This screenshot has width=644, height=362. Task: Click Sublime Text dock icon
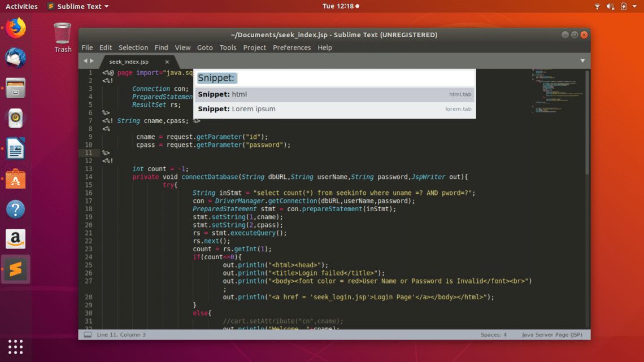[16, 269]
